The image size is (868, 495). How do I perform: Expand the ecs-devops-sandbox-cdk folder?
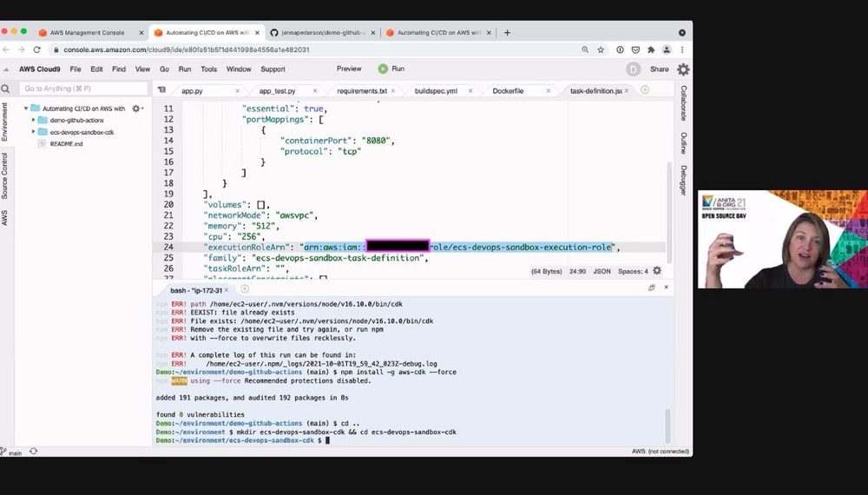tap(33, 132)
